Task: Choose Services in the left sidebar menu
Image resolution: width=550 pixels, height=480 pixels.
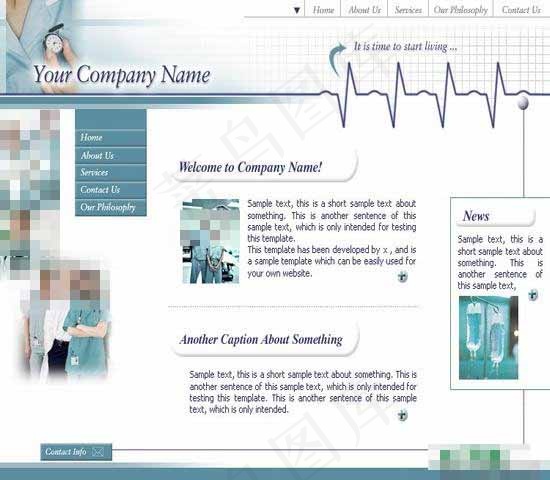Action: [x=111, y=172]
